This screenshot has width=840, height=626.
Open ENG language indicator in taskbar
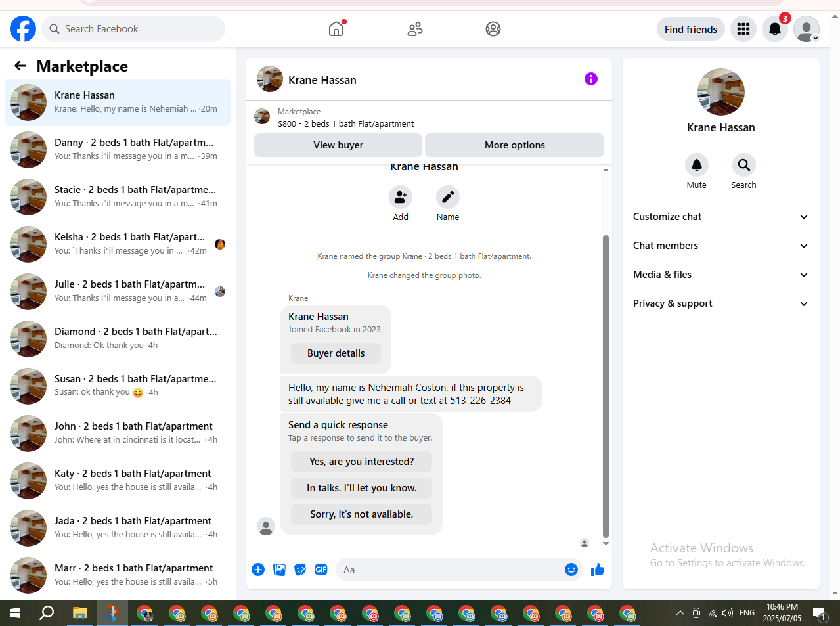point(747,613)
